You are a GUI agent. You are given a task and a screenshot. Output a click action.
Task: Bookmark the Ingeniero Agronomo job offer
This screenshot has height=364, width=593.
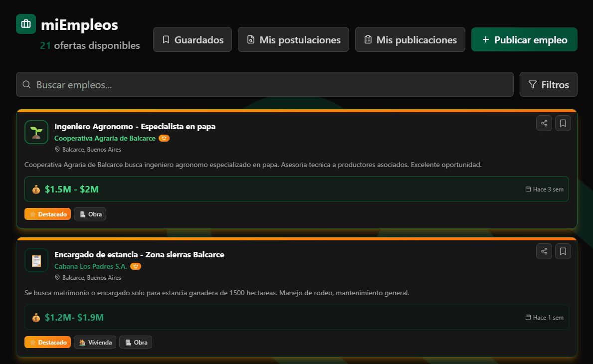(x=563, y=123)
